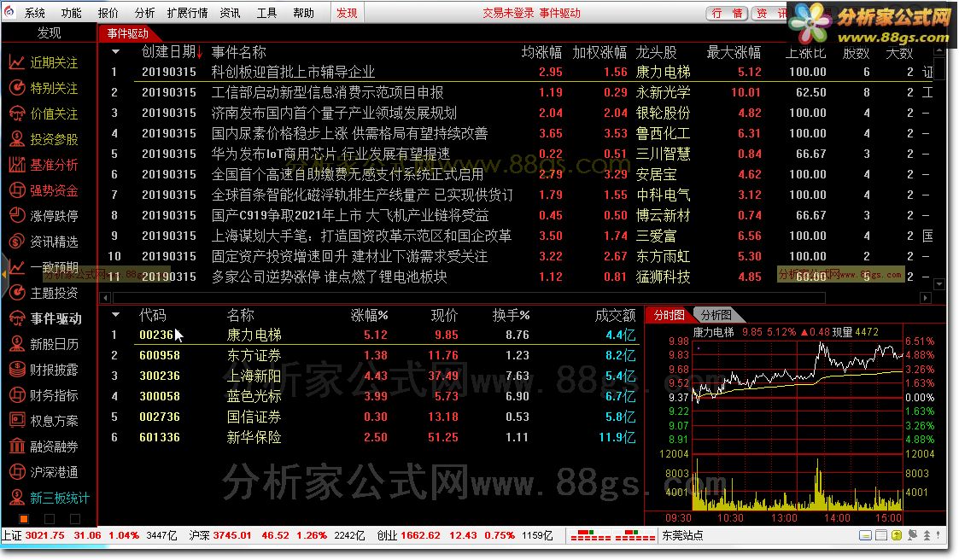
Task: Click the blue window icon in status bar
Action: [x=865, y=535]
